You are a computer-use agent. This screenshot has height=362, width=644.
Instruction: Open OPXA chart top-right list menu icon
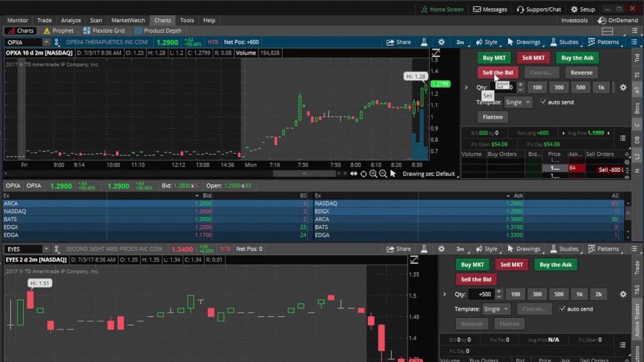[634, 42]
